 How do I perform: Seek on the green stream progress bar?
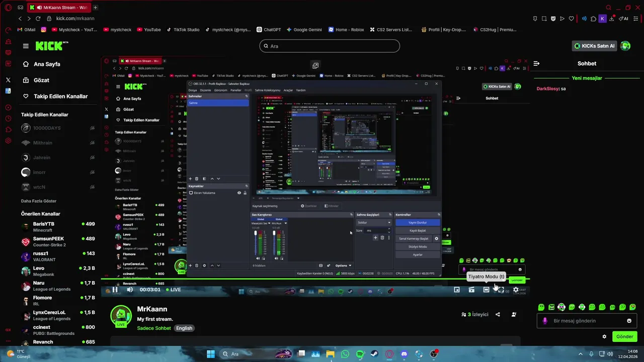click(x=315, y=279)
